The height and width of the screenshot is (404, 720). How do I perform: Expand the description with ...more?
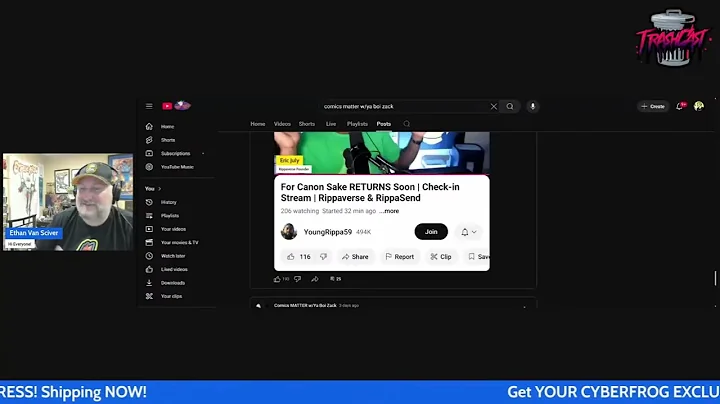[x=389, y=211]
